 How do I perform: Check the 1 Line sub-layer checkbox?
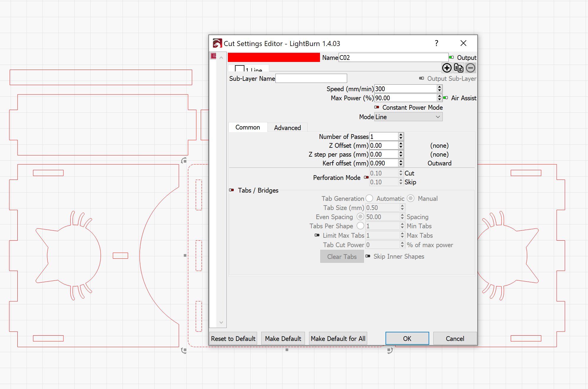click(x=239, y=68)
